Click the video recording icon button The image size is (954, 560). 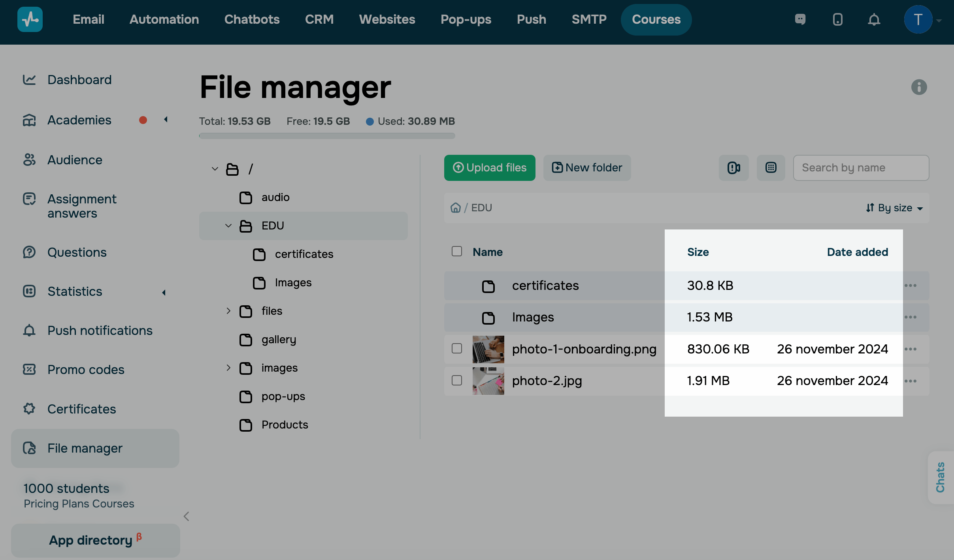(733, 168)
